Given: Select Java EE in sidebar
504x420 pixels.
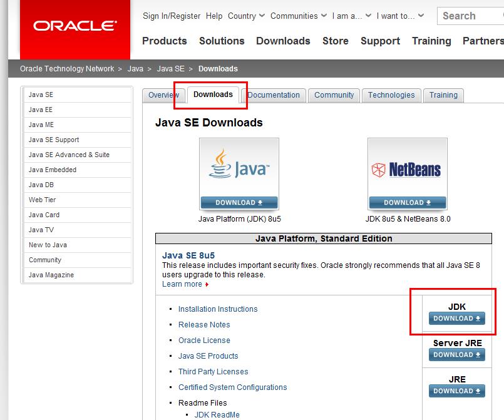Looking at the screenshot, I should coord(77,110).
